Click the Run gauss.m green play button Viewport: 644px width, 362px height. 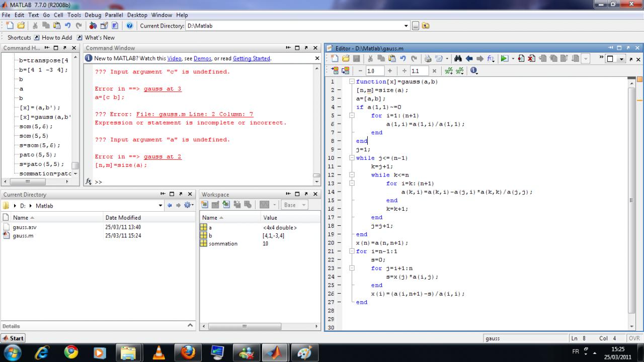tap(504, 59)
